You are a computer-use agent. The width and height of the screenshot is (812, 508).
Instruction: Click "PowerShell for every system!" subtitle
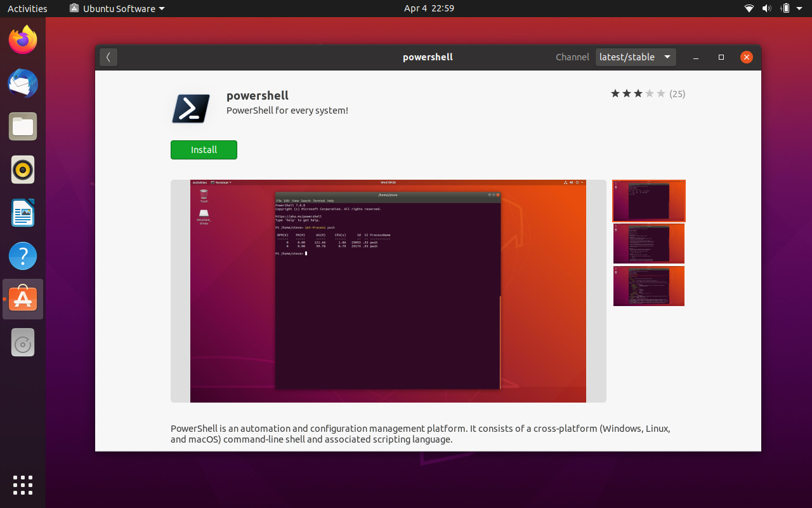click(x=287, y=110)
